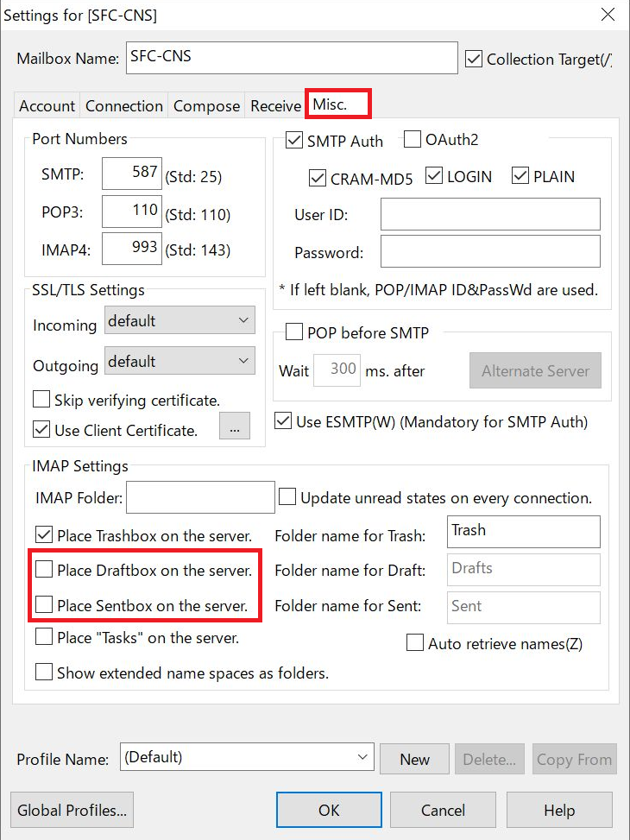Select the Compose tab
630x840 pixels.
tap(206, 106)
